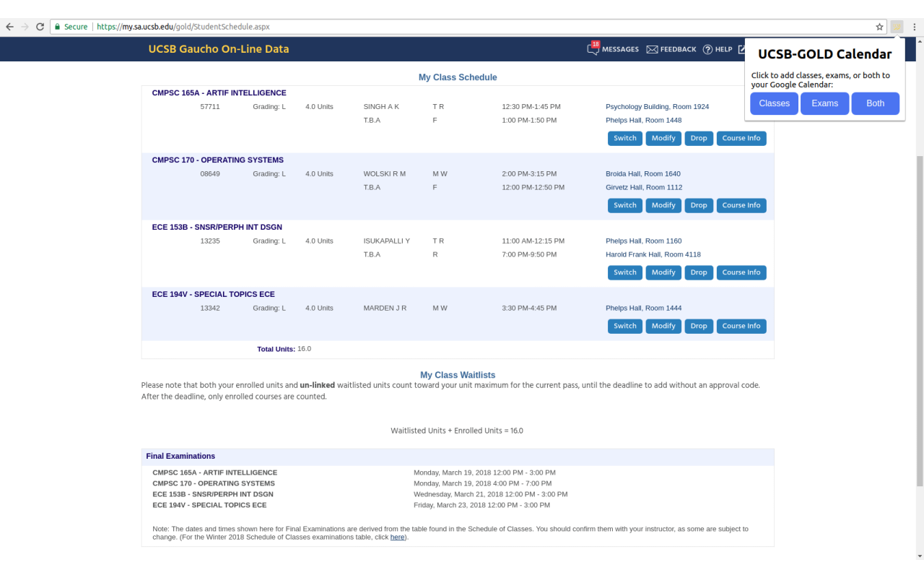Screen dimensions: 924x578
Task: Click instructor name ISUKAPALLI Y
Action: tap(387, 241)
